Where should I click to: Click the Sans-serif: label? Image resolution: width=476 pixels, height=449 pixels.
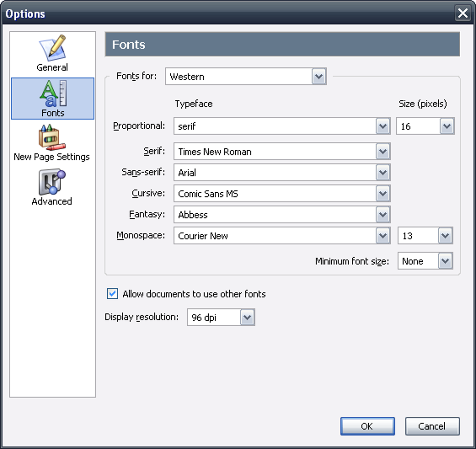pos(143,172)
